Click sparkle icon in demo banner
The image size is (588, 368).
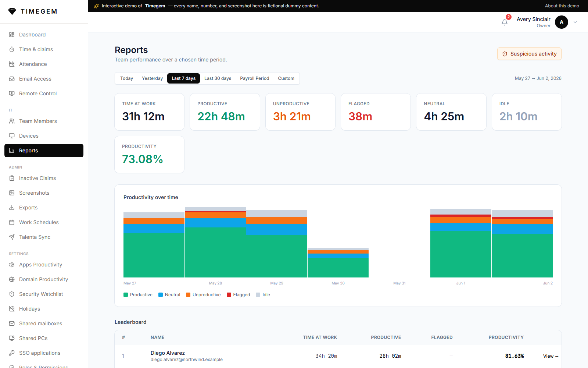tap(96, 6)
